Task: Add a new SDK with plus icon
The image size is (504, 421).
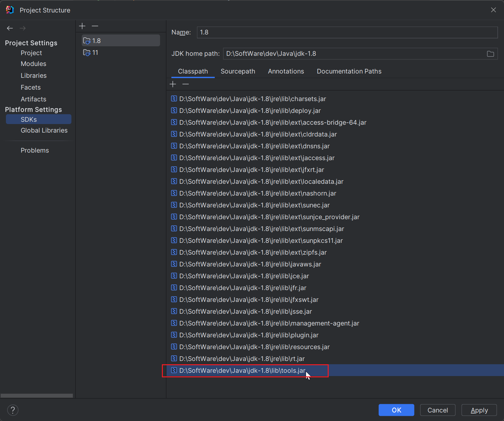Action: (82, 26)
